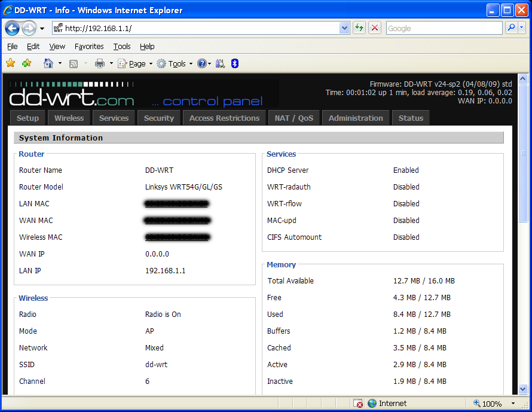Screen dimensions: 532x412
Task: Click the Wireless section heading link
Action: click(x=33, y=298)
